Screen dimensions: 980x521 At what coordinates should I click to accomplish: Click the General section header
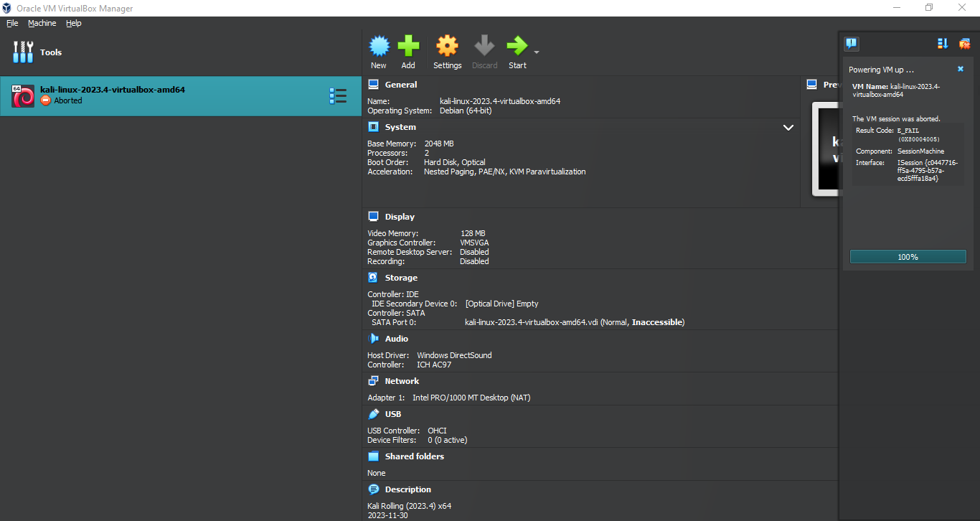tap(400, 85)
